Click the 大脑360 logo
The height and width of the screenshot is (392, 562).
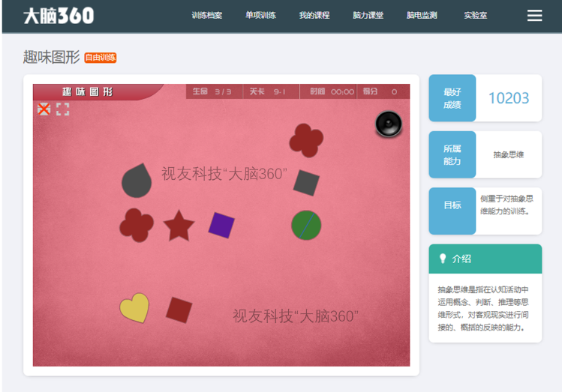[59, 16]
